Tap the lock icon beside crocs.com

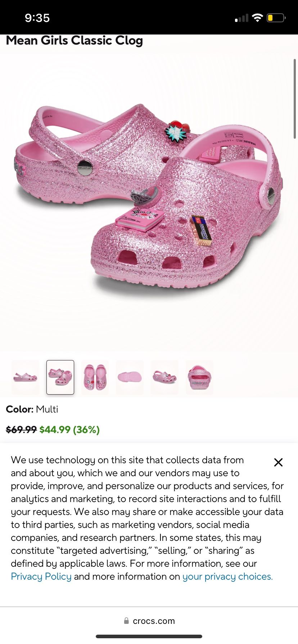pyautogui.click(x=126, y=621)
